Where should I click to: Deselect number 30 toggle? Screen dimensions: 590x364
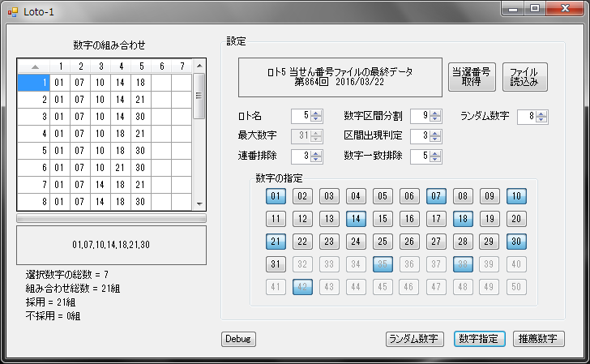coord(516,242)
